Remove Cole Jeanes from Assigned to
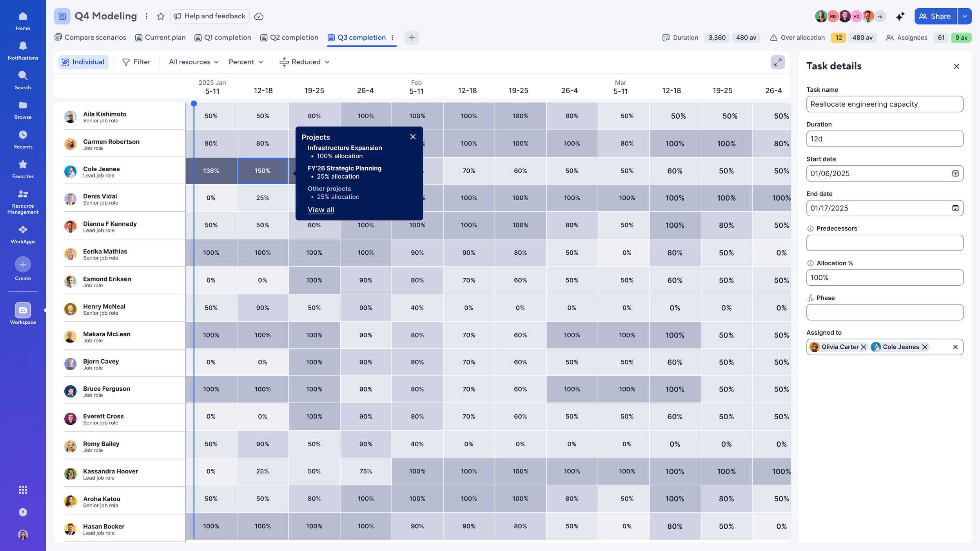 [x=925, y=347]
